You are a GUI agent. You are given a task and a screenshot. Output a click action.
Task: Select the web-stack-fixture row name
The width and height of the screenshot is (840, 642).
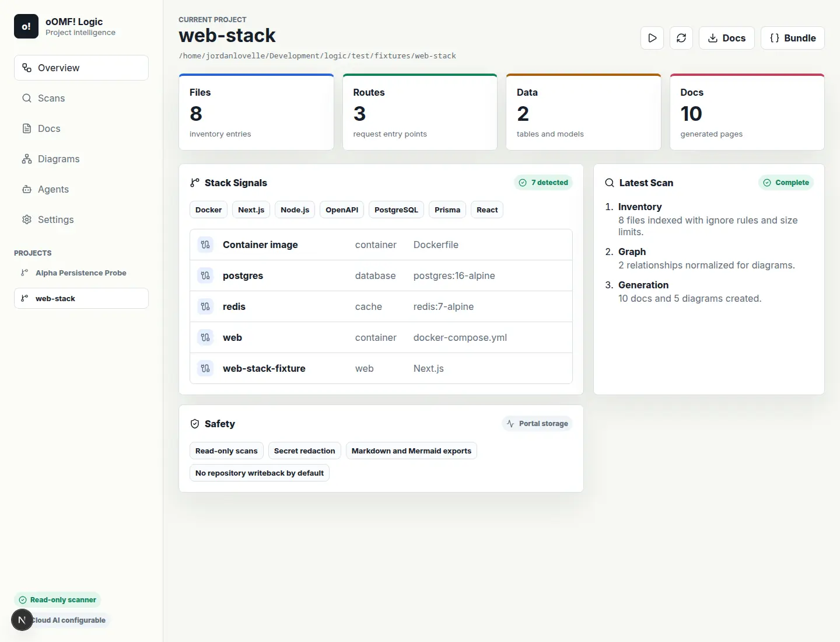tap(264, 368)
